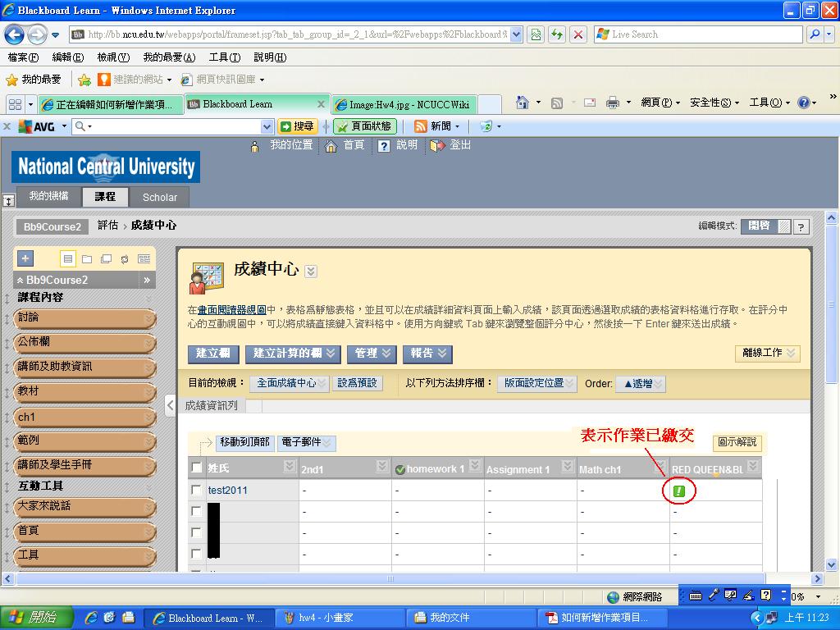Click the IE refresh page icon

tap(557, 34)
